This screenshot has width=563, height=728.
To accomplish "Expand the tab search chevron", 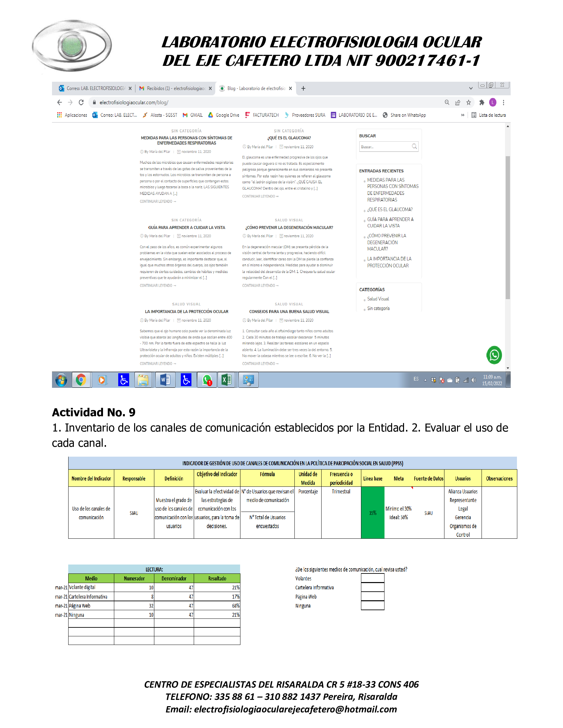I will [x=471, y=88].
